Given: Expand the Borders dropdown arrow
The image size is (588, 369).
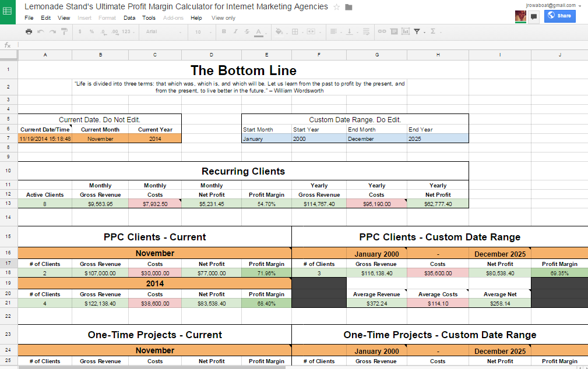Looking at the screenshot, I should point(302,33).
